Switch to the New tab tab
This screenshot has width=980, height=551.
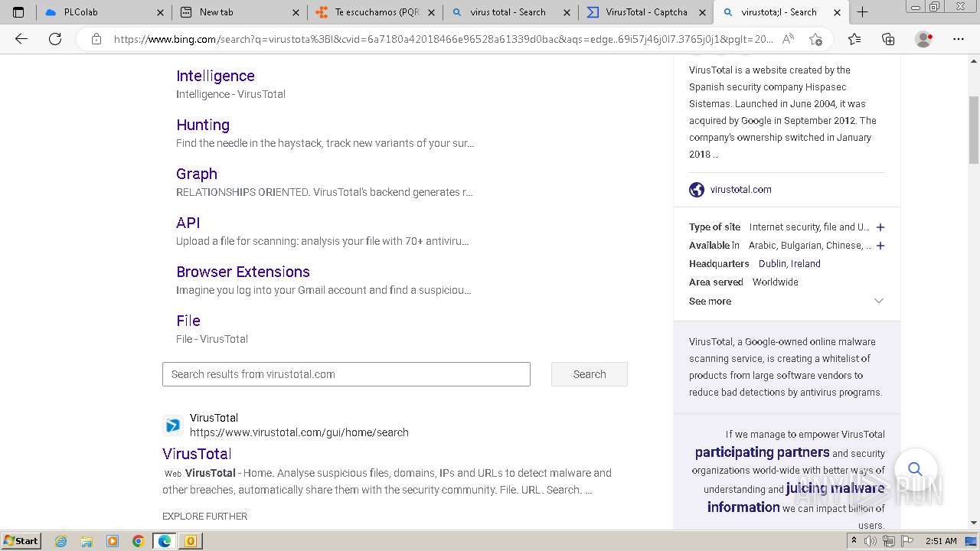pyautogui.click(x=240, y=12)
